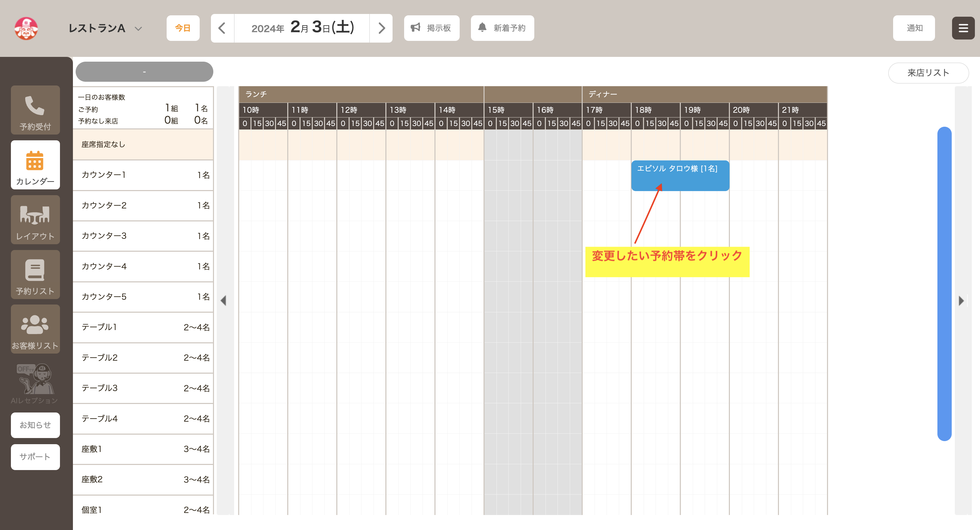The image size is (980, 530).
Task: Click the restaurant mascot logo
Action: (x=26, y=28)
